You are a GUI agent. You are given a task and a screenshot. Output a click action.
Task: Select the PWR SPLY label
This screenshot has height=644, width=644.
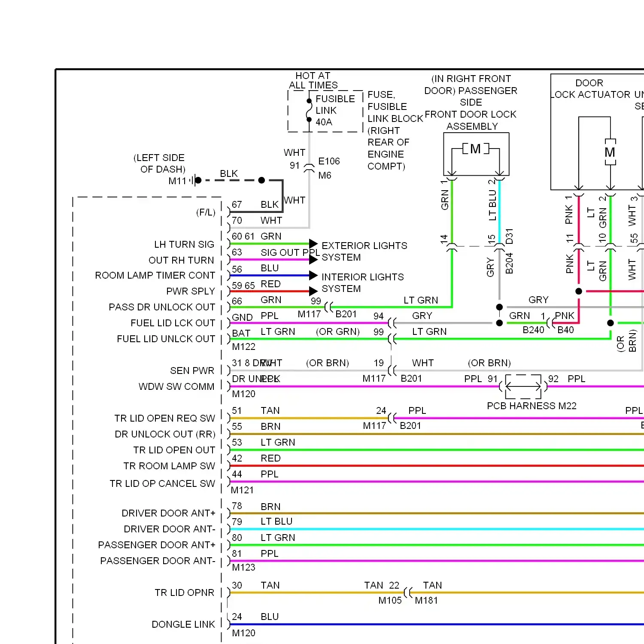191,291
